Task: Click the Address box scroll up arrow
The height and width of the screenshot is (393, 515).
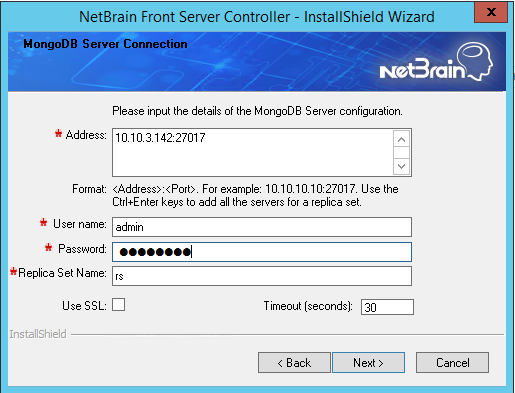Action: tap(401, 139)
